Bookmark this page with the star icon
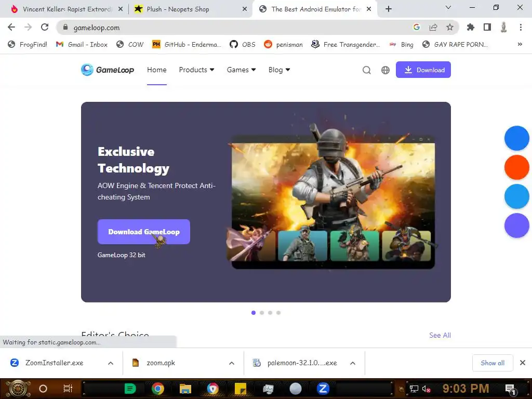Viewport: 532px width, 399px height. (x=450, y=27)
